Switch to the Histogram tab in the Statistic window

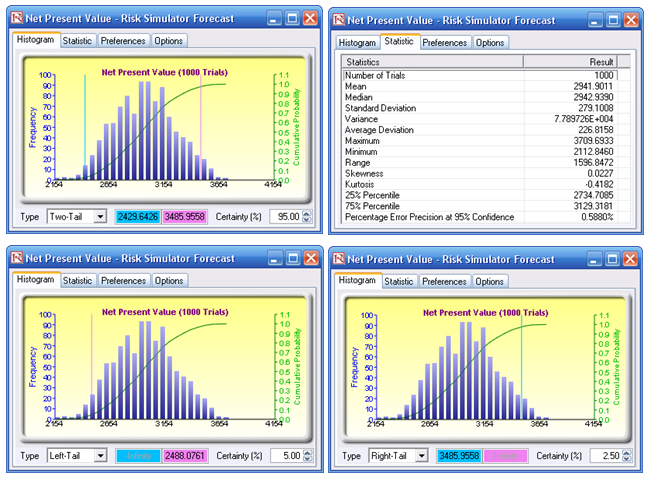pyautogui.click(x=357, y=42)
